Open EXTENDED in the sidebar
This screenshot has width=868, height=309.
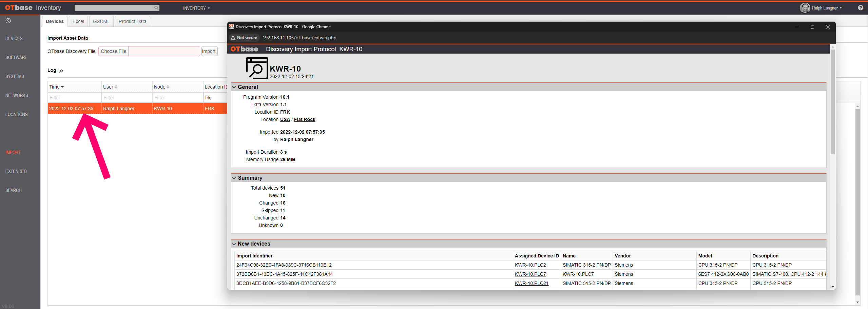click(16, 171)
